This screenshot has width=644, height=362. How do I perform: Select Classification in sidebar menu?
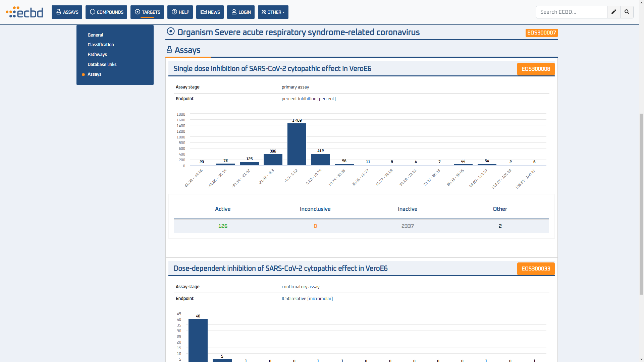coord(101,45)
